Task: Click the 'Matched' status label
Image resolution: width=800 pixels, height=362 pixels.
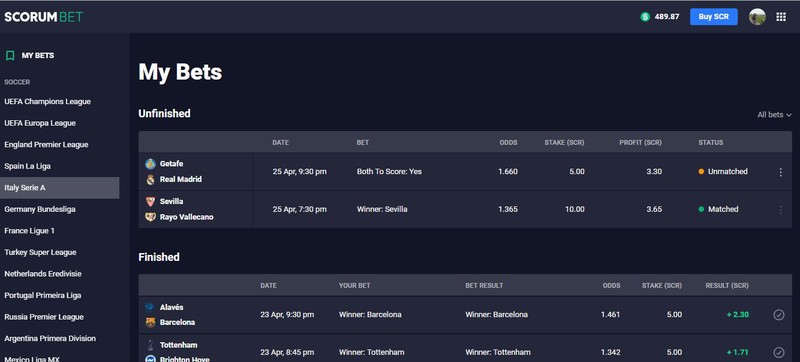Action: [723, 209]
